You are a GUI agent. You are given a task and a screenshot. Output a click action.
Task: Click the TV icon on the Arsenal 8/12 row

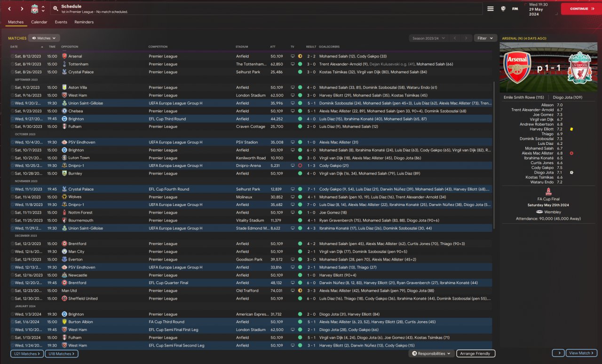293,56
